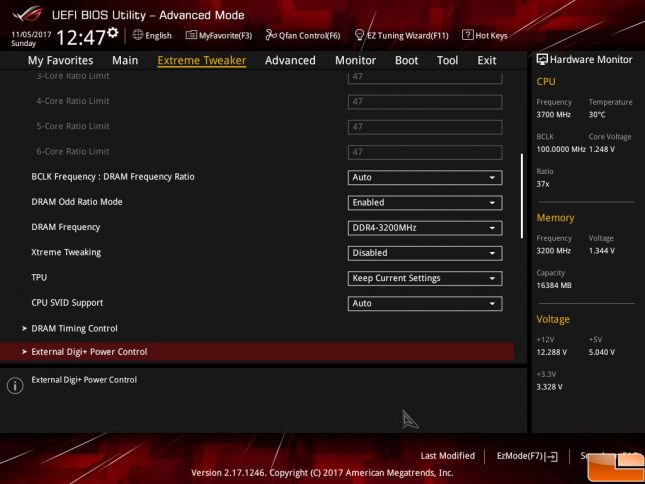Go to the Boot tab
Image resolution: width=645 pixels, height=484 pixels.
pyautogui.click(x=406, y=60)
